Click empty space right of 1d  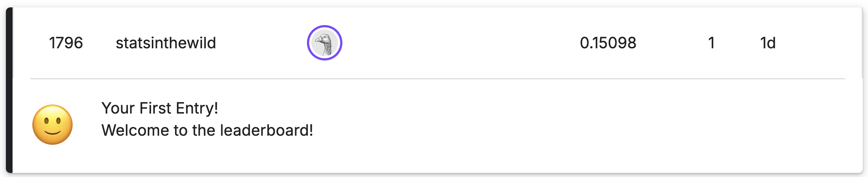pos(820,43)
